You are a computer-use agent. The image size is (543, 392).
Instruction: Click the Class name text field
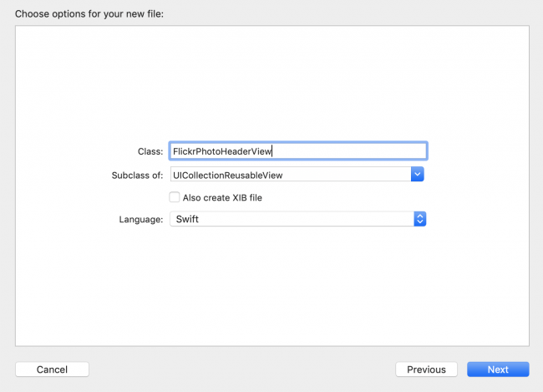297,151
